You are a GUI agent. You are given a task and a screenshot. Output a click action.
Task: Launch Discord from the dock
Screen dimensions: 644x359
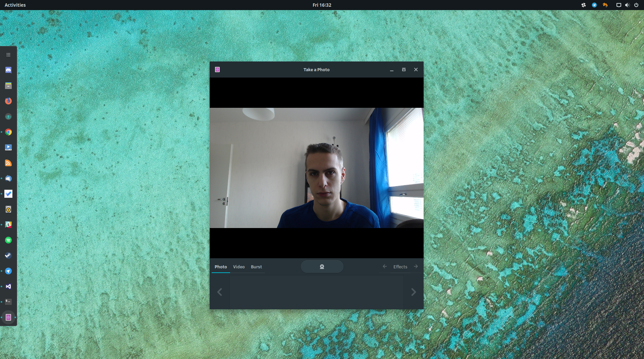pyautogui.click(x=8, y=70)
